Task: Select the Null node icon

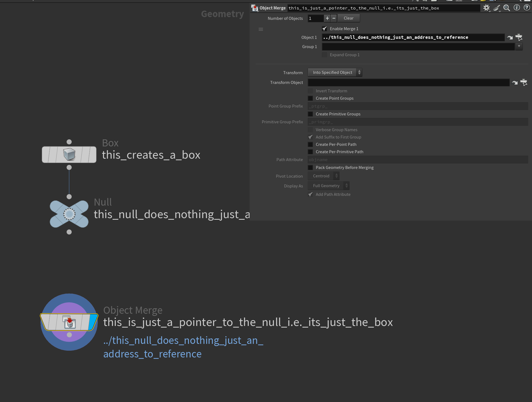Action: (x=69, y=214)
